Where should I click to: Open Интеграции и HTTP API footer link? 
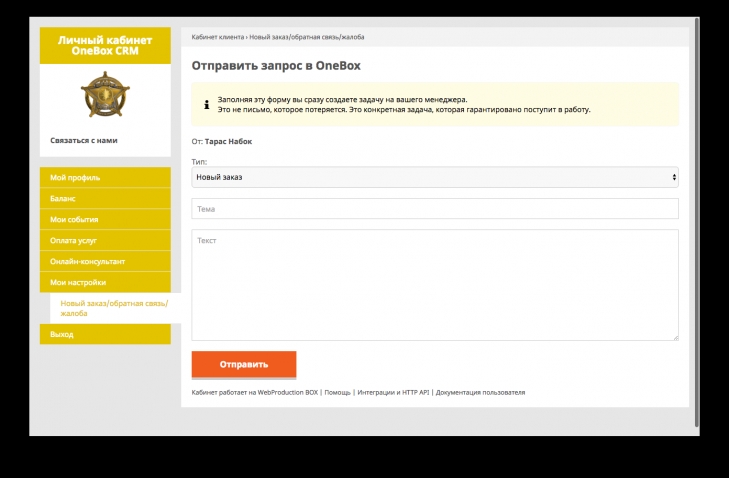coord(393,393)
